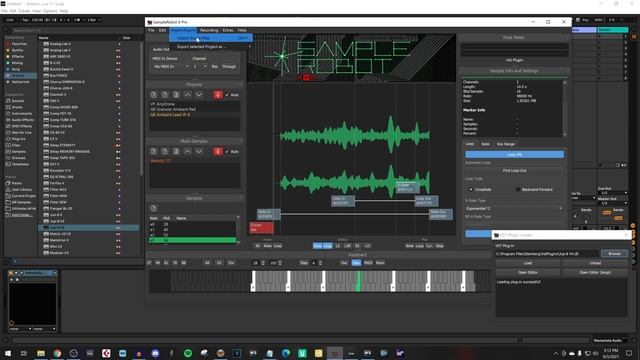Screen dimensions: 640x360
Task: Click Unload in VST Plugin Loader
Action: (595, 263)
